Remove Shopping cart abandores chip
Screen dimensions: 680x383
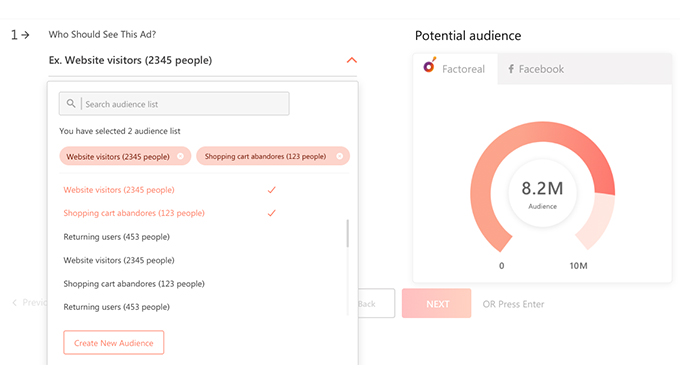(340, 156)
